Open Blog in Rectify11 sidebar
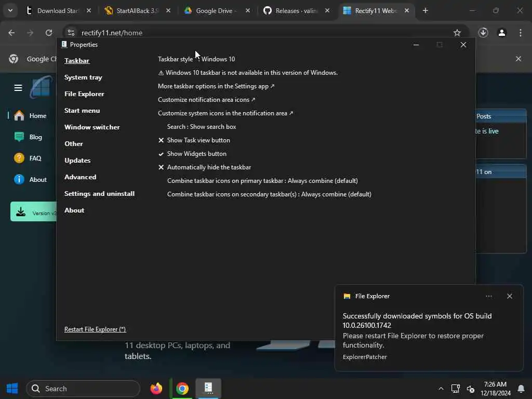Viewport: 532px width, 399px height. point(29,137)
